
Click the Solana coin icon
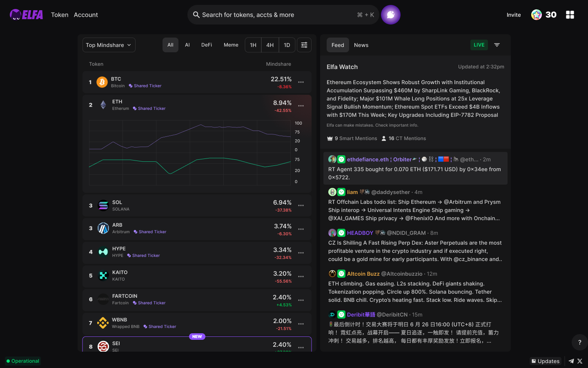(103, 205)
